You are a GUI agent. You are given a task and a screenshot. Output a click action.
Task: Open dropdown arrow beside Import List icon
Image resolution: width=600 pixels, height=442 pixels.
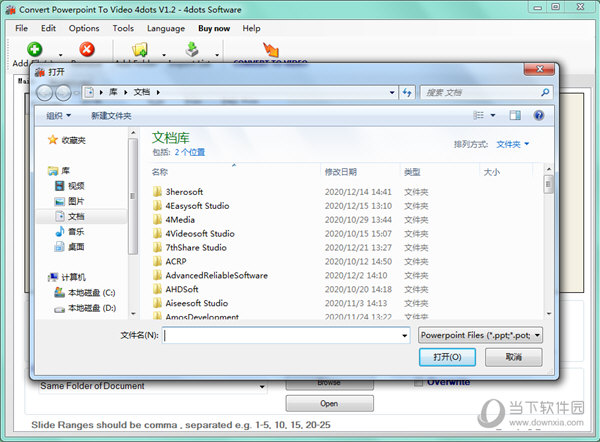[217, 55]
